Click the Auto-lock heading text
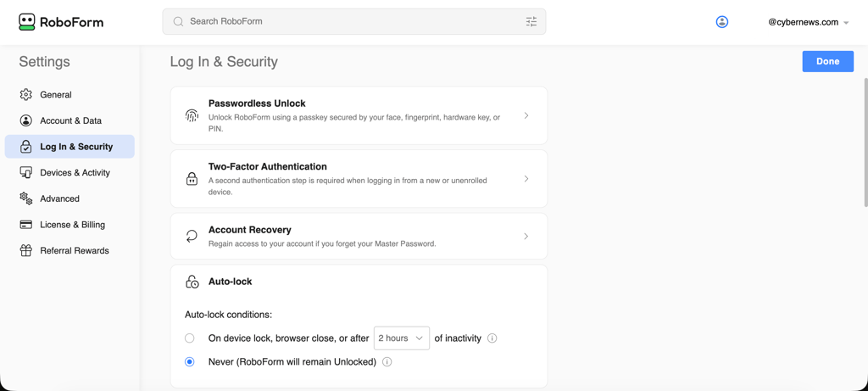This screenshot has height=391, width=868. pos(231,282)
